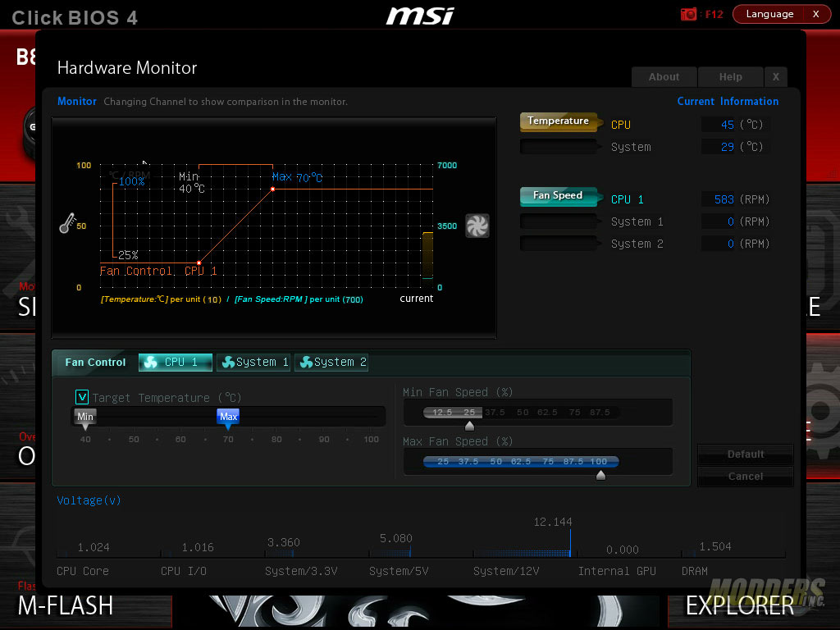Viewport: 840px width, 630px height.
Task: Click the fan icon on System 2 tab
Action: tap(306, 362)
